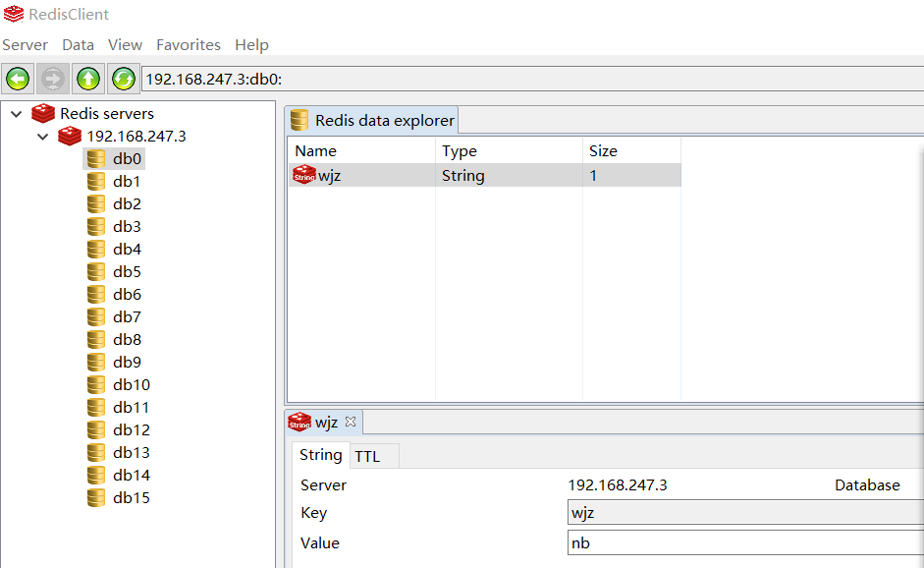Click the address bar showing 192.168.247.3:db0:
Image resolution: width=924 pixels, height=568 pixels.
533,79
